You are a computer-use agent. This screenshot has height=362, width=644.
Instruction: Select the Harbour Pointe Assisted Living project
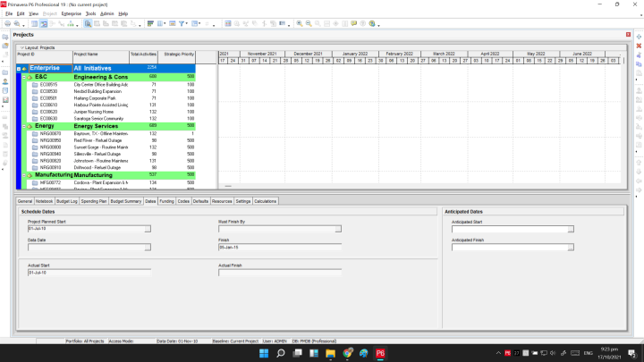tap(98, 105)
